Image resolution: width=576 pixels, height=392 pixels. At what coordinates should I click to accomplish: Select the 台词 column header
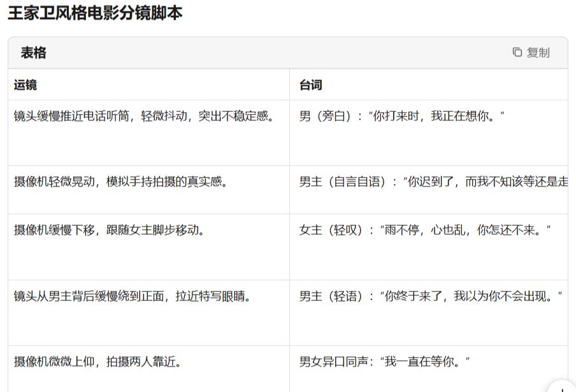311,85
